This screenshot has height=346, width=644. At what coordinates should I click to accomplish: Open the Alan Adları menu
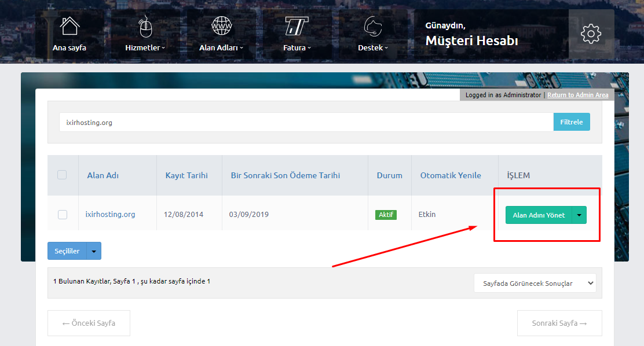(x=221, y=48)
